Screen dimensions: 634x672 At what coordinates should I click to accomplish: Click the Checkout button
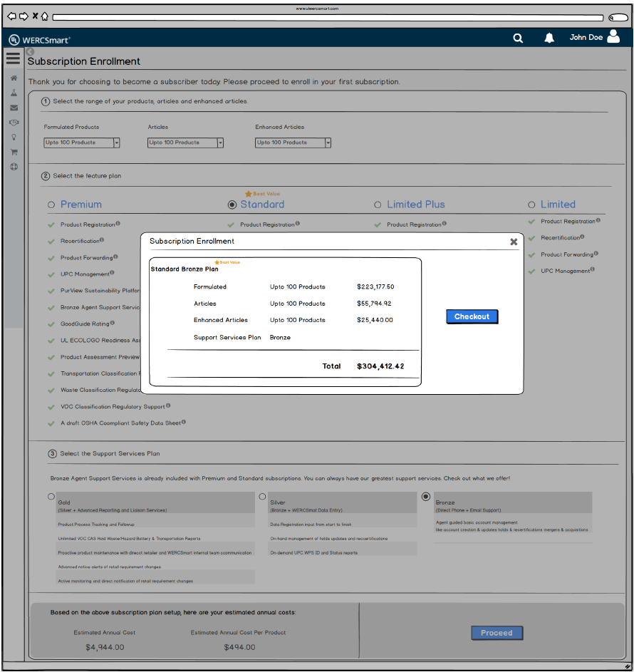tap(472, 316)
